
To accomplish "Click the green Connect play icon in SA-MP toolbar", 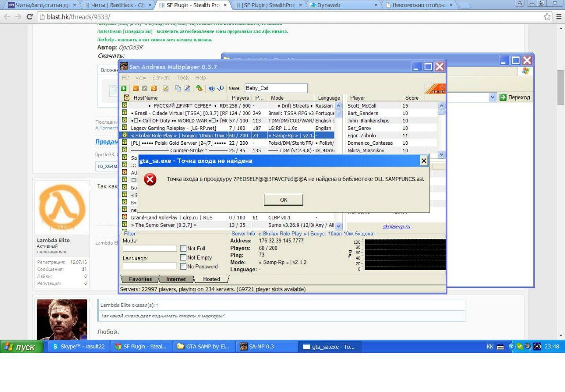I will (124, 88).
